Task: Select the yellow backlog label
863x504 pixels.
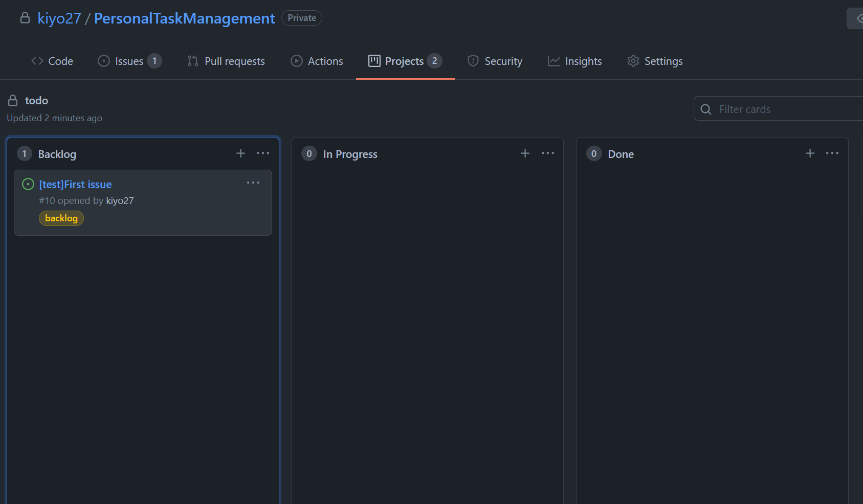Action: coord(61,218)
